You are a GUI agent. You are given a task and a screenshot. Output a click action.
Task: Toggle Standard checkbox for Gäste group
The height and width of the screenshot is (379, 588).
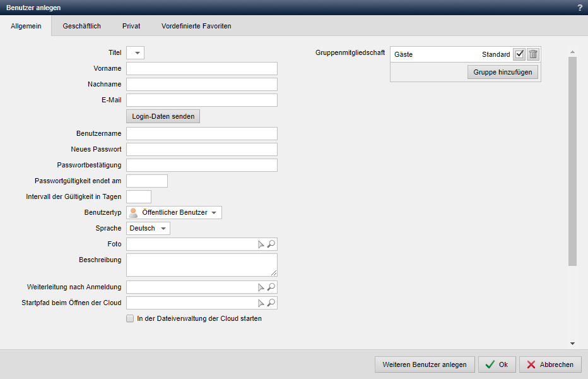point(519,54)
